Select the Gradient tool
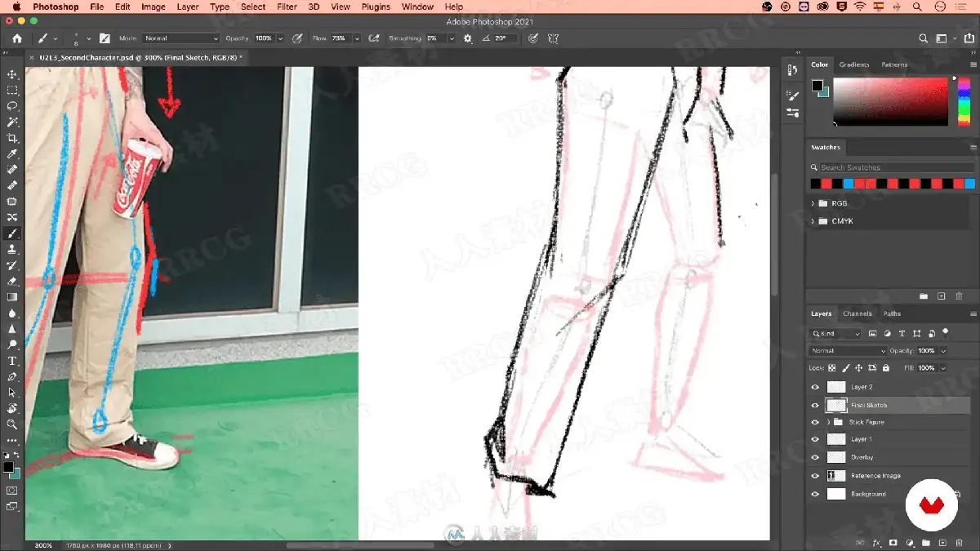980x551 pixels. (x=12, y=296)
